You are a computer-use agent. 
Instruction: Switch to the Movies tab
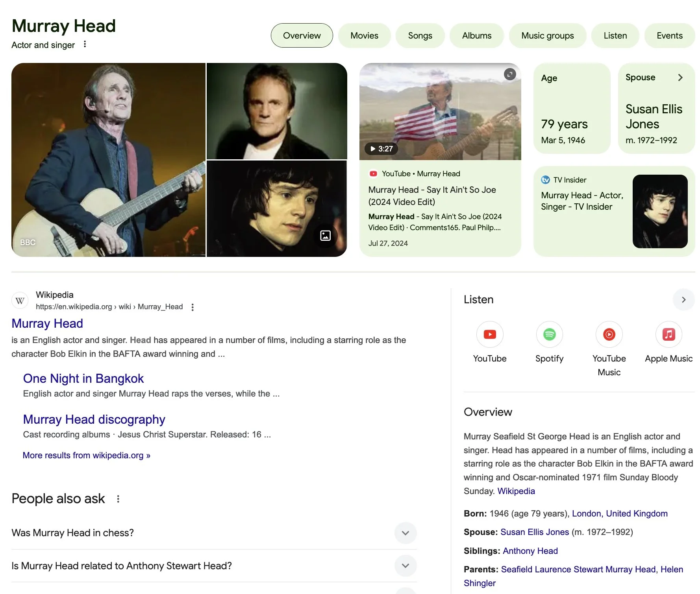pyautogui.click(x=364, y=35)
